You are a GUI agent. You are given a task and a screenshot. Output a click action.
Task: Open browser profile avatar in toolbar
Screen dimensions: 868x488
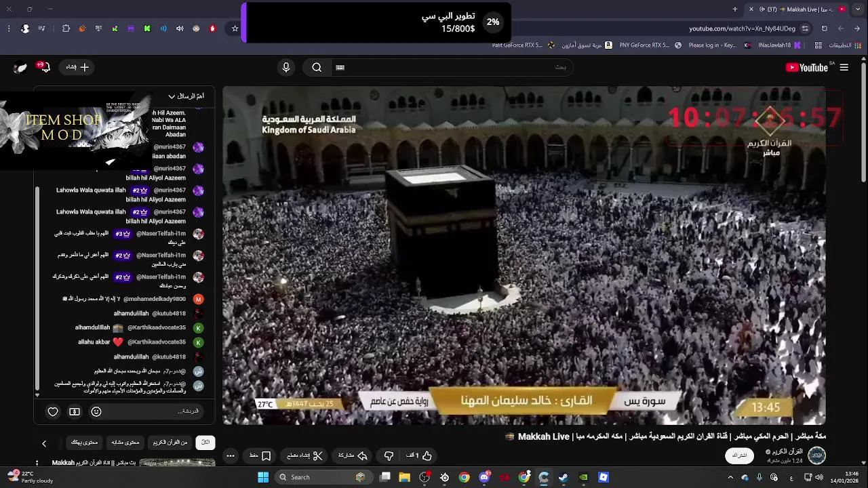pos(25,28)
